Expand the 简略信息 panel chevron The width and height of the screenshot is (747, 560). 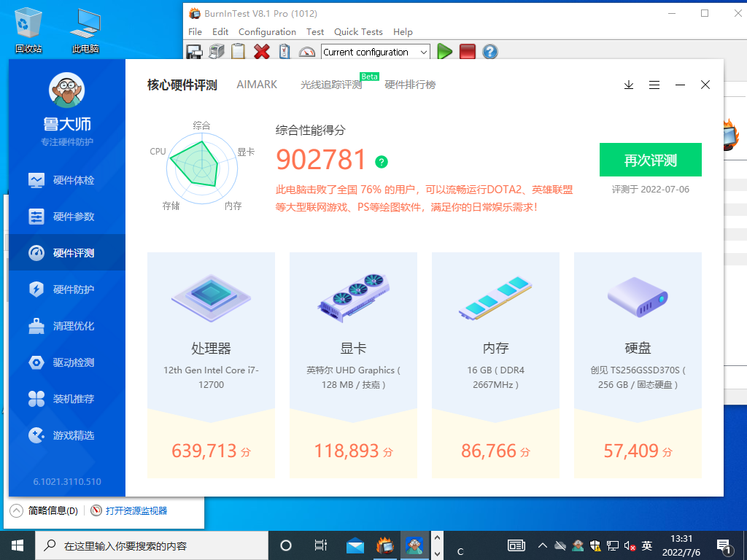tap(17, 511)
